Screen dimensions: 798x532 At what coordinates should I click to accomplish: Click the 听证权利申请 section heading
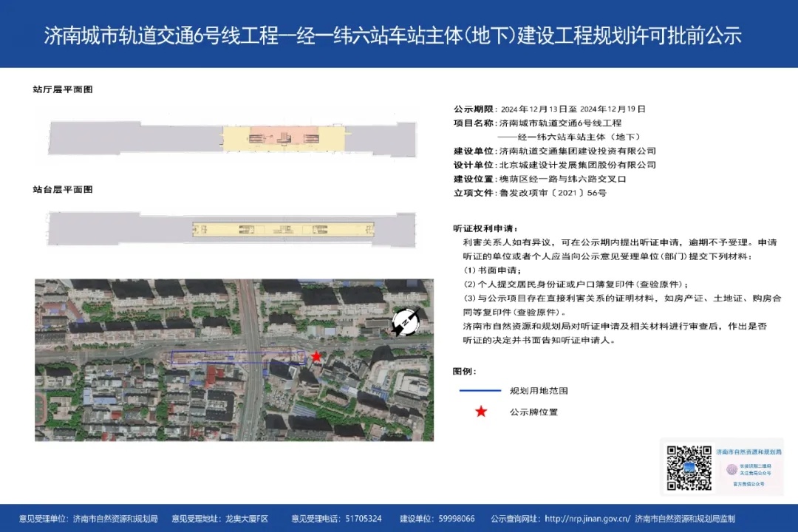pyautogui.click(x=485, y=228)
